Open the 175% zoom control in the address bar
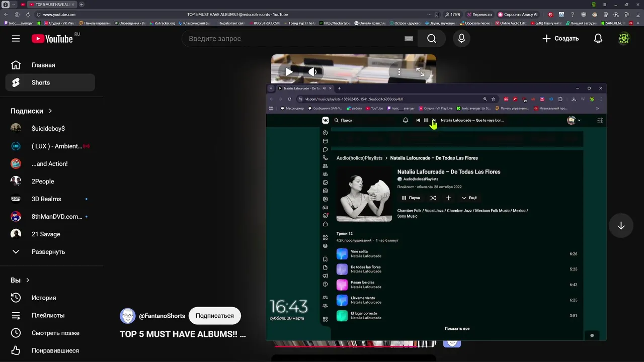 point(452,15)
